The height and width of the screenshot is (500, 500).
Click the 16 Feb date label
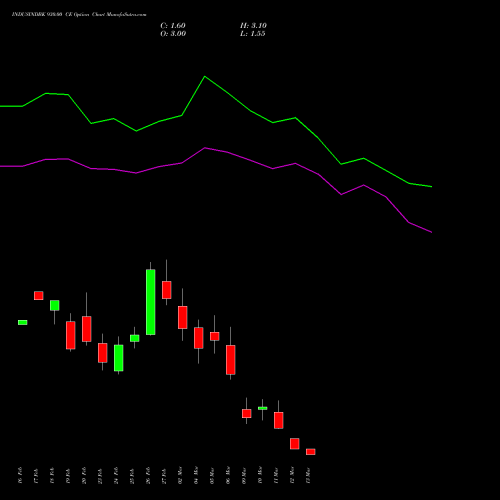pos(20,475)
